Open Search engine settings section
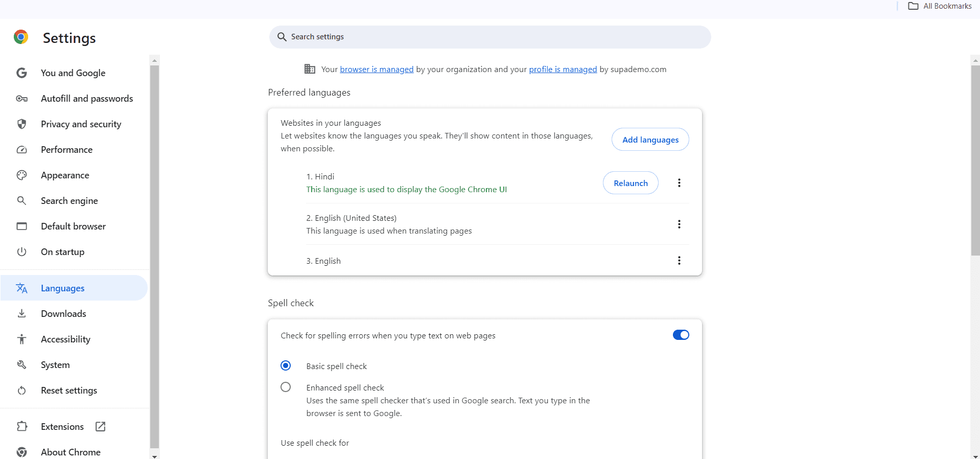 tap(74, 200)
